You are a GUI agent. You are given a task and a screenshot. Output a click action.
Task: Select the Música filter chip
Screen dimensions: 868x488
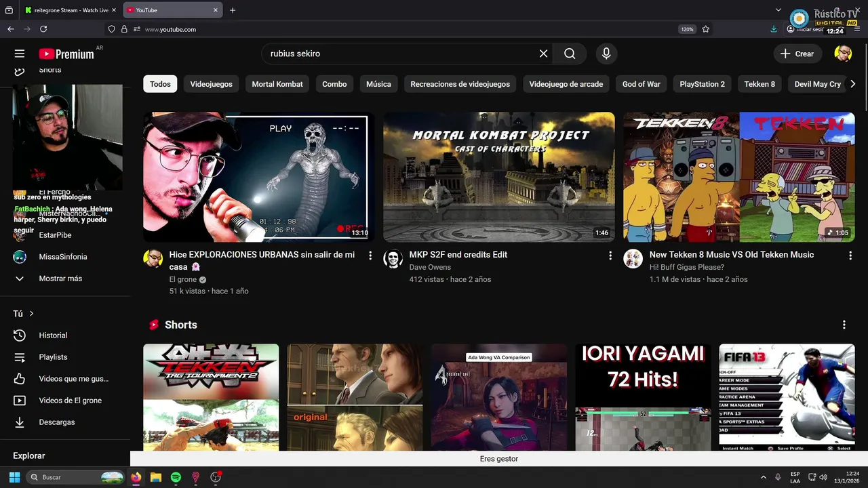pos(378,84)
